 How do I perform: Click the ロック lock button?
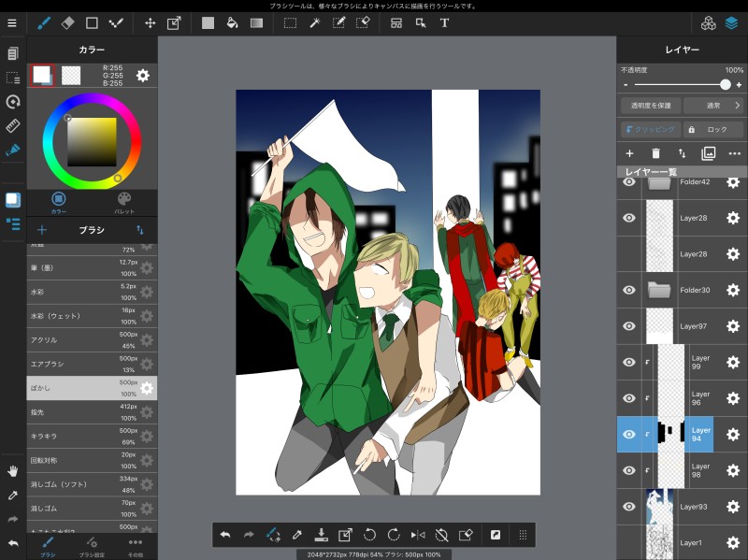pos(712,130)
